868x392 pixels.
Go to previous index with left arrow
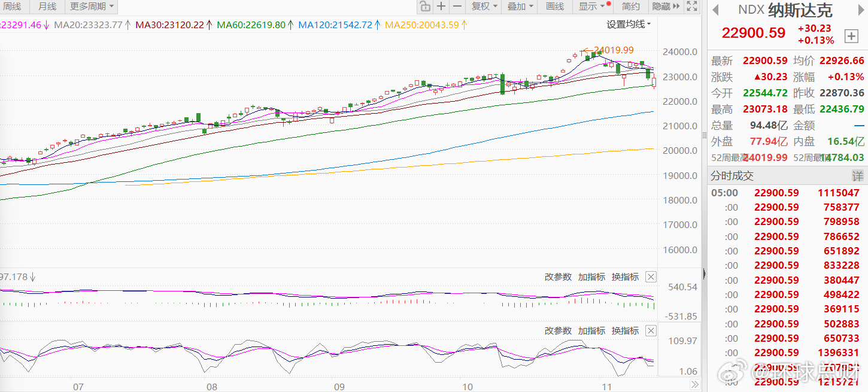(x=715, y=10)
